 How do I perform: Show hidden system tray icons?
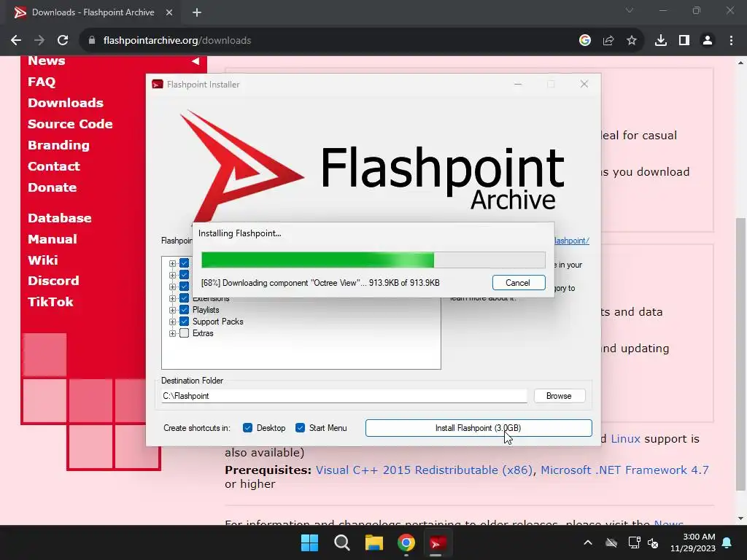click(588, 542)
